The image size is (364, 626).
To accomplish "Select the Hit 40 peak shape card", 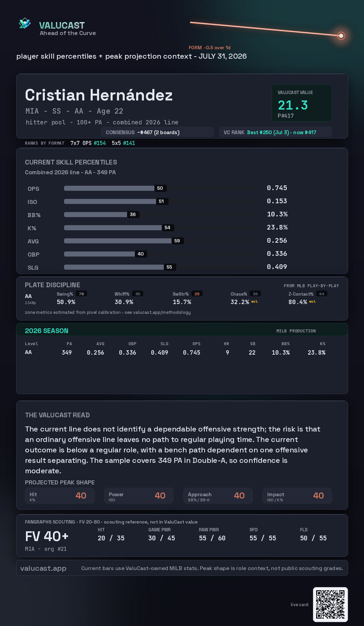I will point(60,496).
